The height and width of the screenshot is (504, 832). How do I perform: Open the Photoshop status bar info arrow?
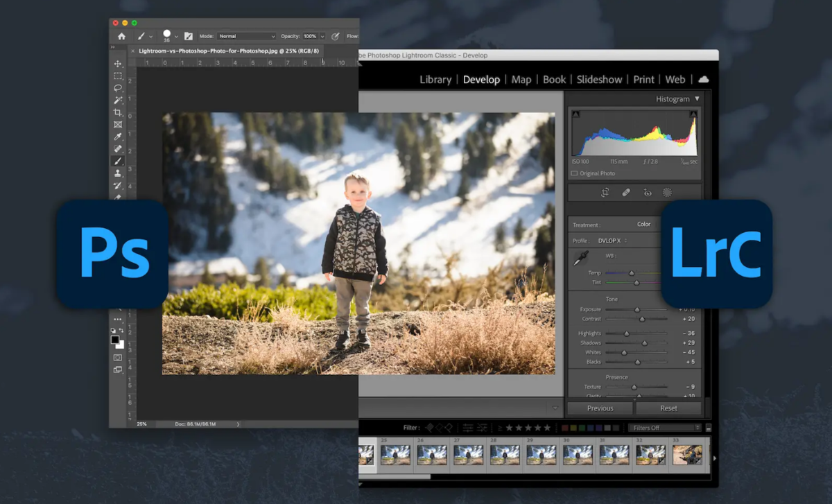point(238,424)
